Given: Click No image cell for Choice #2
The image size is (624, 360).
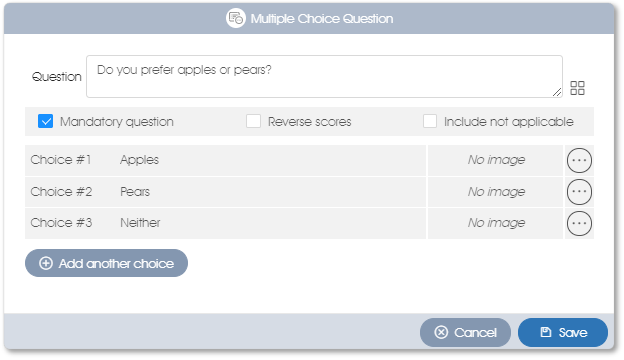Looking at the screenshot, I should [496, 192].
